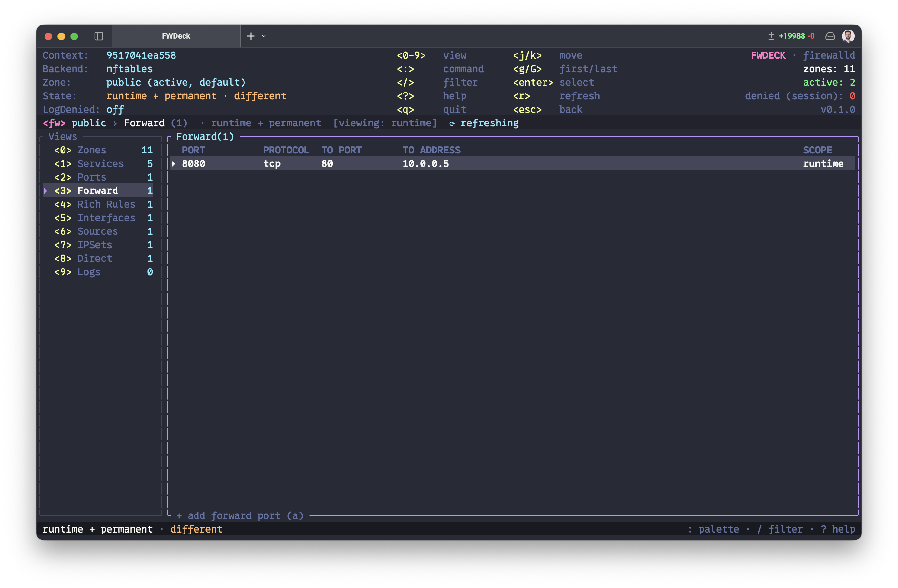Image resolution: width=898 pixels, height=588 pixels.
Task: Toggle the sidebar panel icon
Action: tap(98, 36)
